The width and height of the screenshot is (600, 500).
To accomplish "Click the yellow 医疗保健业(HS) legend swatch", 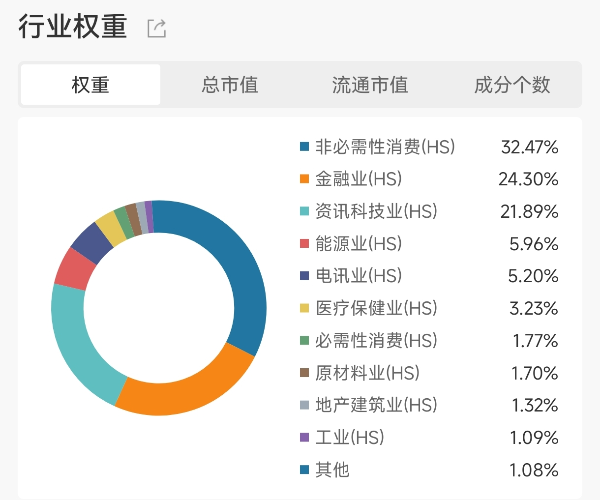I will point(304,308).
